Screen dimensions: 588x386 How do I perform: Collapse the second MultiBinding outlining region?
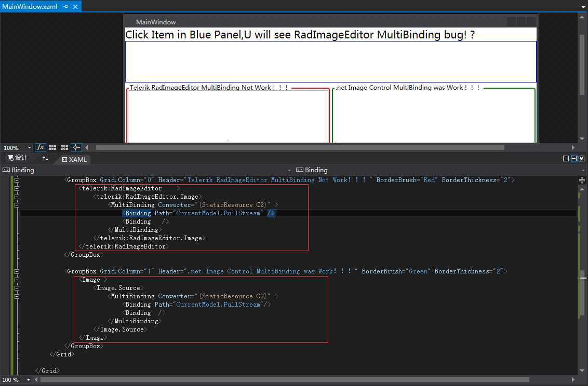point(17,296)
